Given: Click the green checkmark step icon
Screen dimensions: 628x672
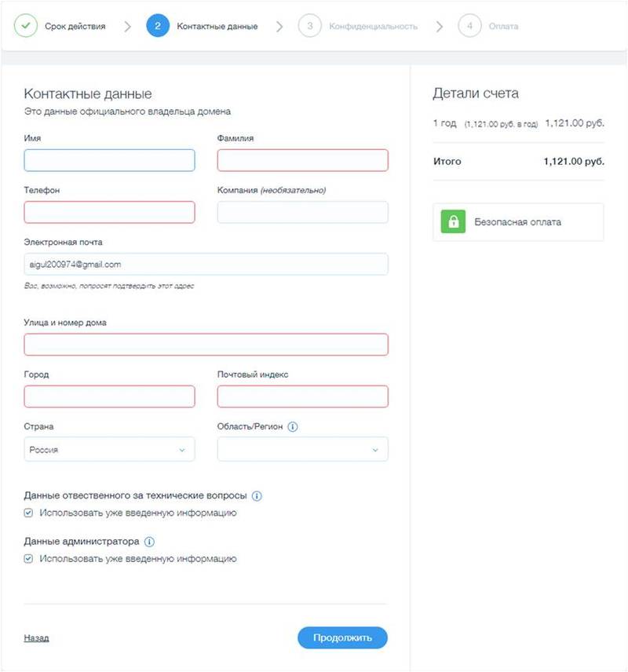Looking at the screenshot, I should pyautogui.click(x=26, y=26).
